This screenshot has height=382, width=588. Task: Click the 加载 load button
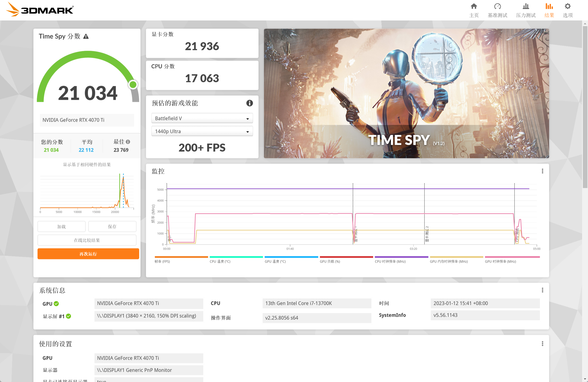pos(62,226)
